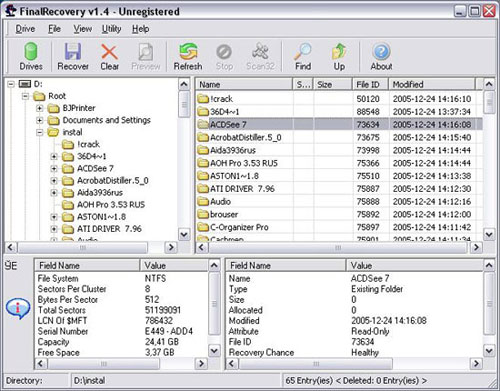Open the Utility menu
The height and width of the screenshot is (391, 500).
pos(111,29)
